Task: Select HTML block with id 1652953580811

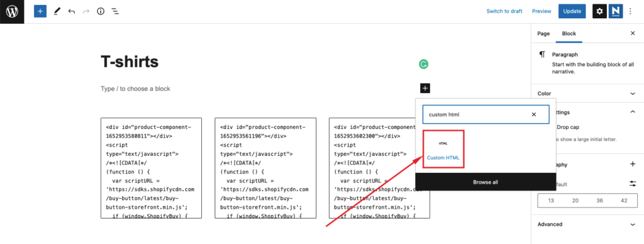Action: pos(151,168)
